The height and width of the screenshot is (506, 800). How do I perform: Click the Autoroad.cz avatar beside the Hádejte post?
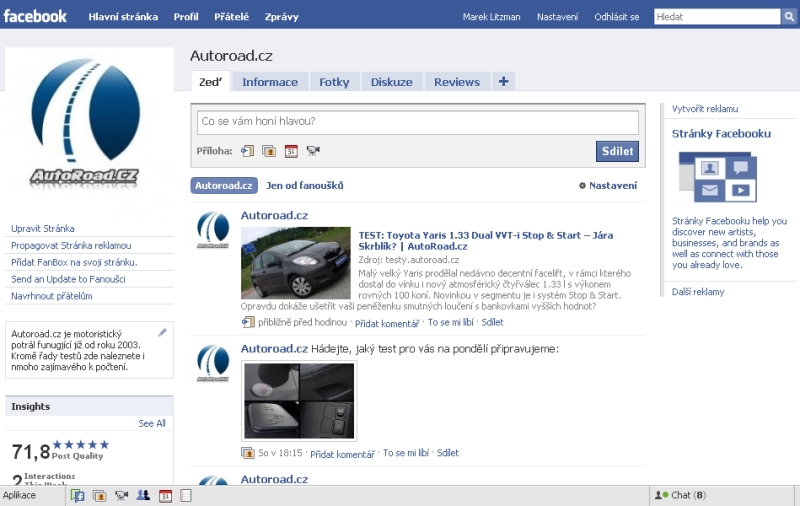click(x=213, y=363)
